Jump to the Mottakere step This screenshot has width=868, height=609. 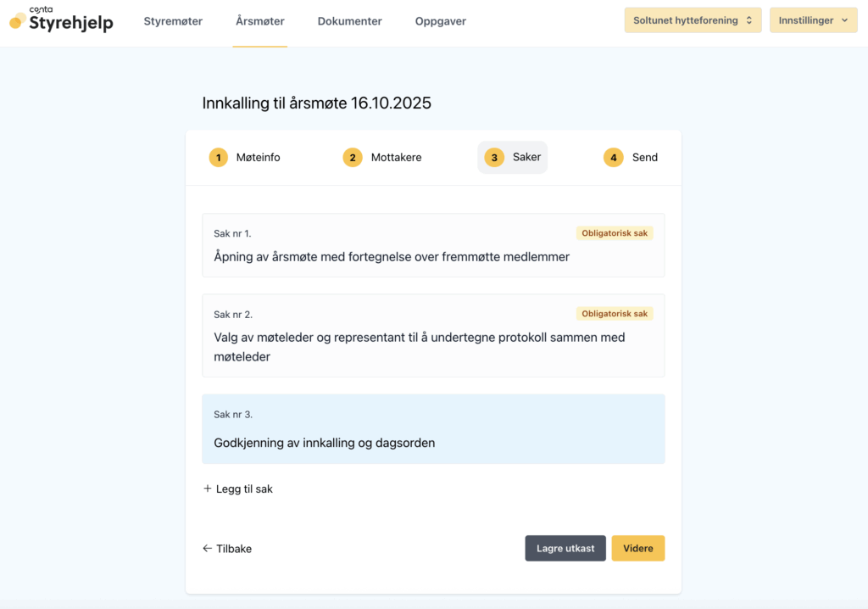tap(396, 158)
